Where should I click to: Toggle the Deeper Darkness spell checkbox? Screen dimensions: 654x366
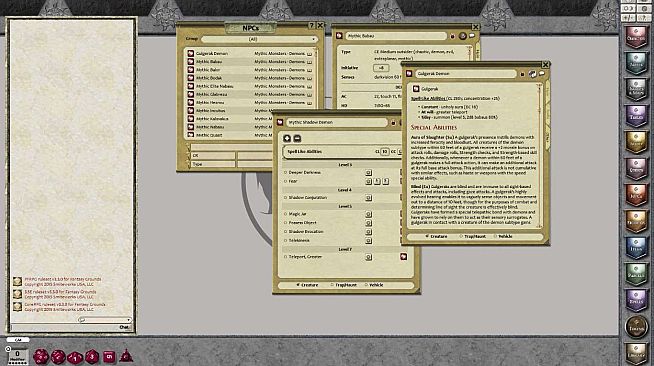[286, 172]
